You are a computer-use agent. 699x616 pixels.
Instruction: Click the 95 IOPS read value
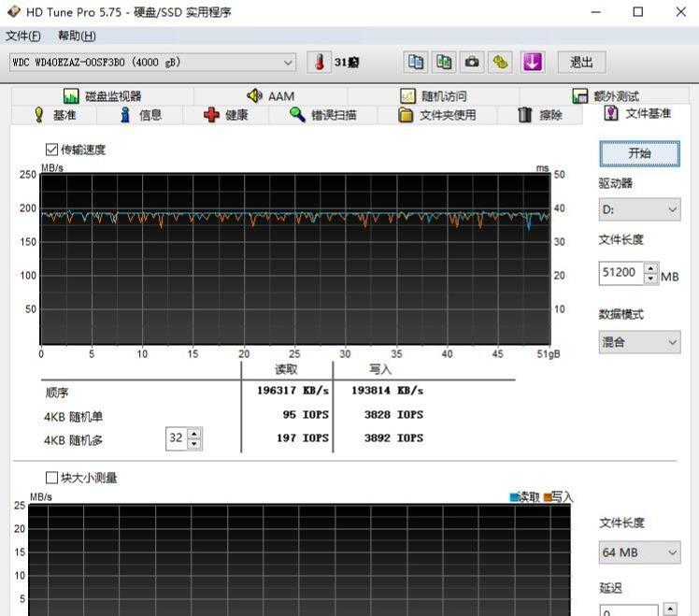[306, 414]
